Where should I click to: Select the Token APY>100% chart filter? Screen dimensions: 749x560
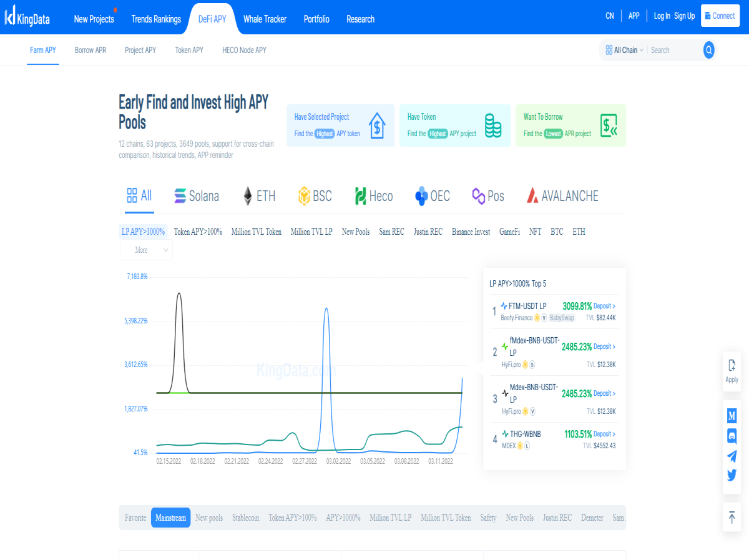pos(198,232)
